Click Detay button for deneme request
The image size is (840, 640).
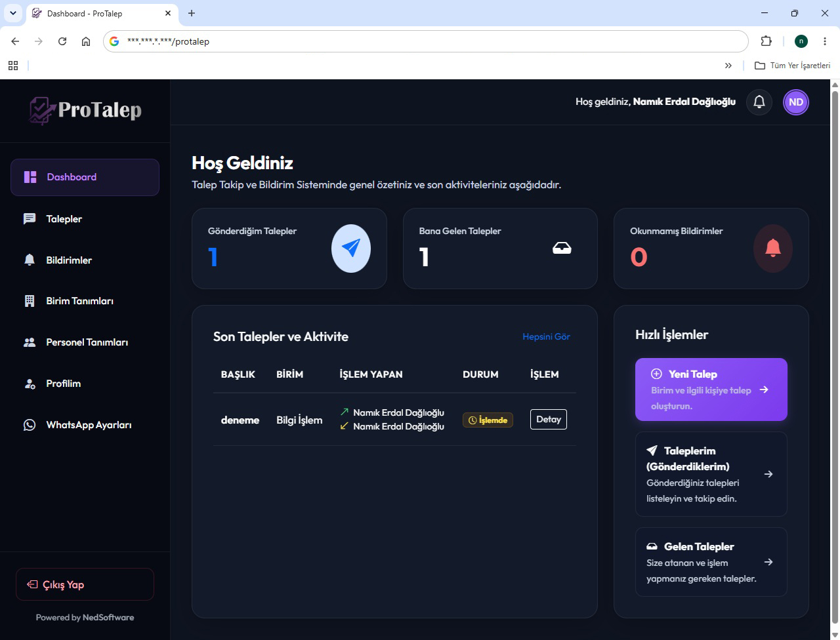click(549, 420)
